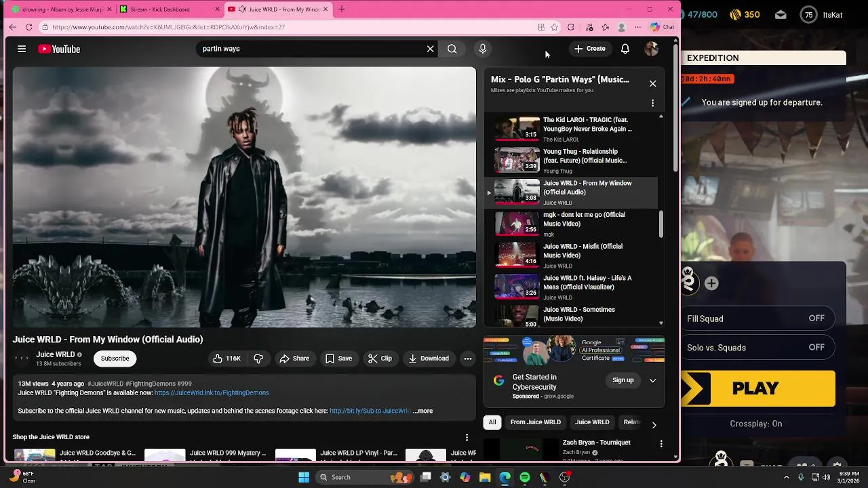
Task: Open the Save to playlist menu
Action: (338, 359)
